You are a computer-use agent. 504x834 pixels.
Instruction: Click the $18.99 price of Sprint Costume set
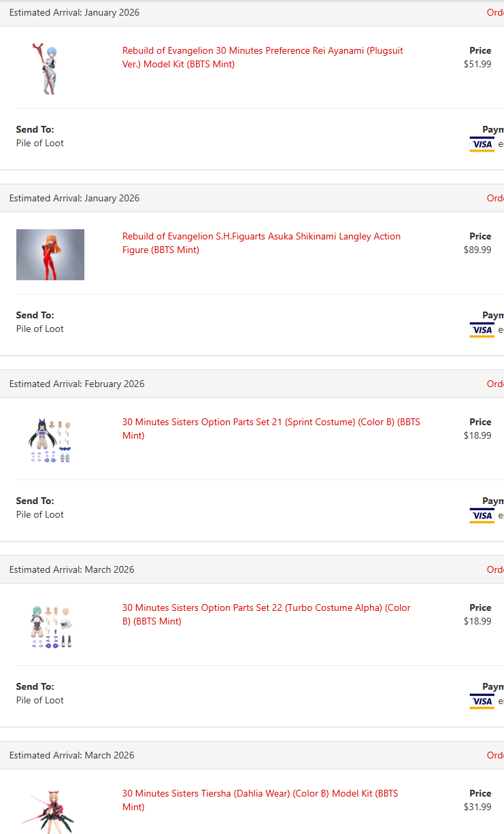pyautogui.click(x=477, y=435)
